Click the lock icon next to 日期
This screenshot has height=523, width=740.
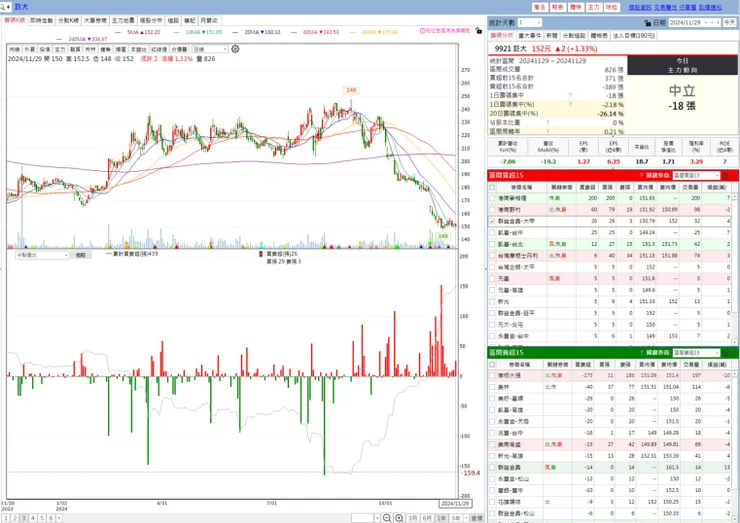coord(648,23)
